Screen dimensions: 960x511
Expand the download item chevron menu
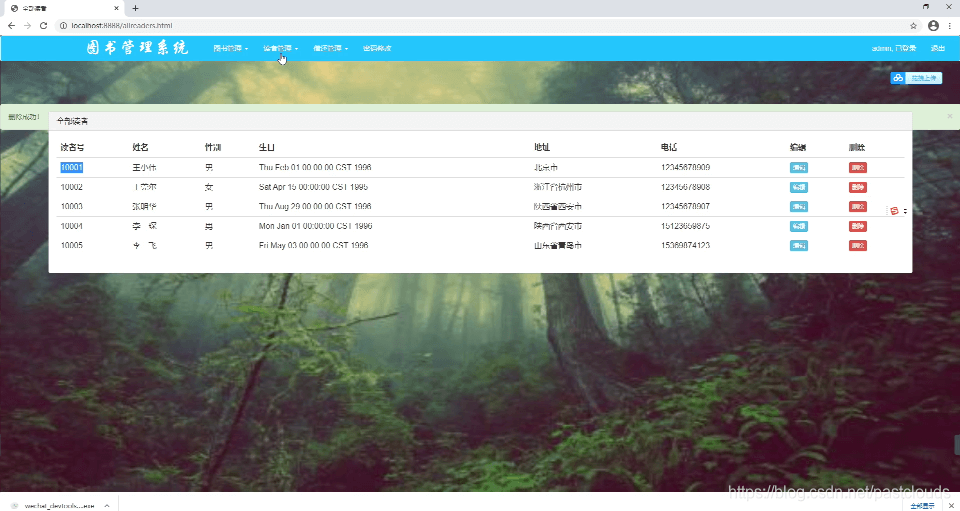pos(107,505)
